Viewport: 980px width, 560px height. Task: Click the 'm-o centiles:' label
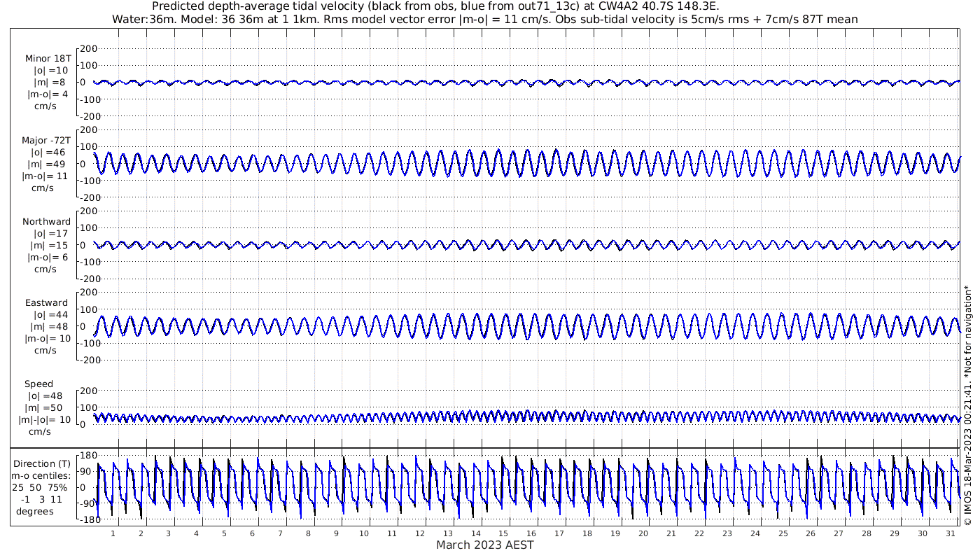41,475
